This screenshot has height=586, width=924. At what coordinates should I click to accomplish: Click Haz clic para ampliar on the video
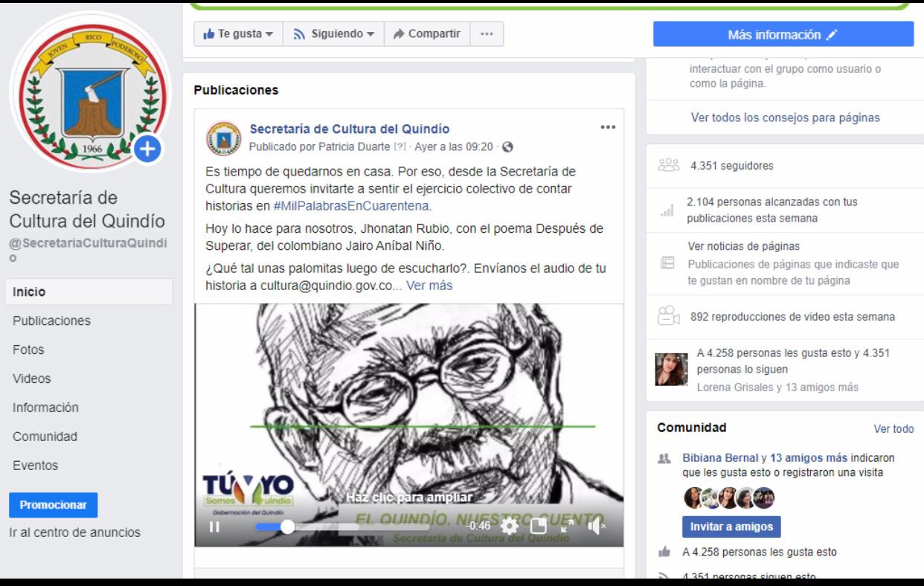pos(408,498)
